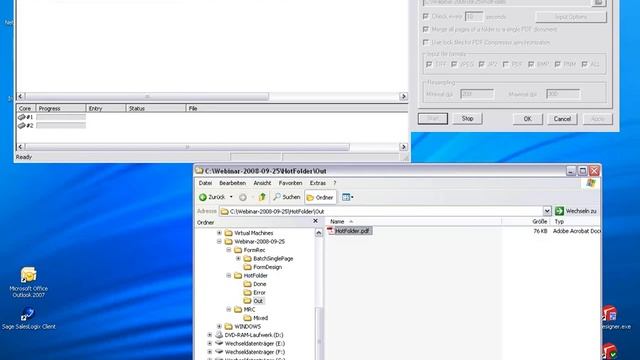This screenshot has height=360, width=640.
Task: Click the Wechseldatenträger (F:) drive icon
Action: pos(219,351)
